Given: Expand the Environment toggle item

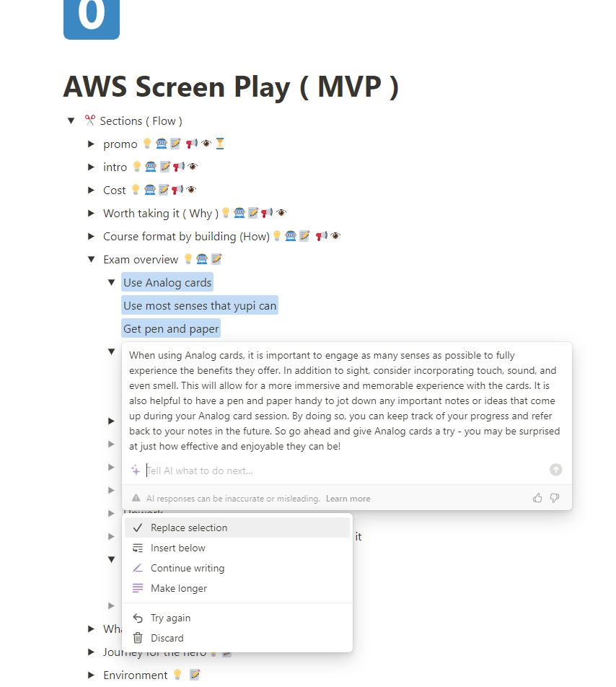Looking at the screenshot, I should click(92, 675).
